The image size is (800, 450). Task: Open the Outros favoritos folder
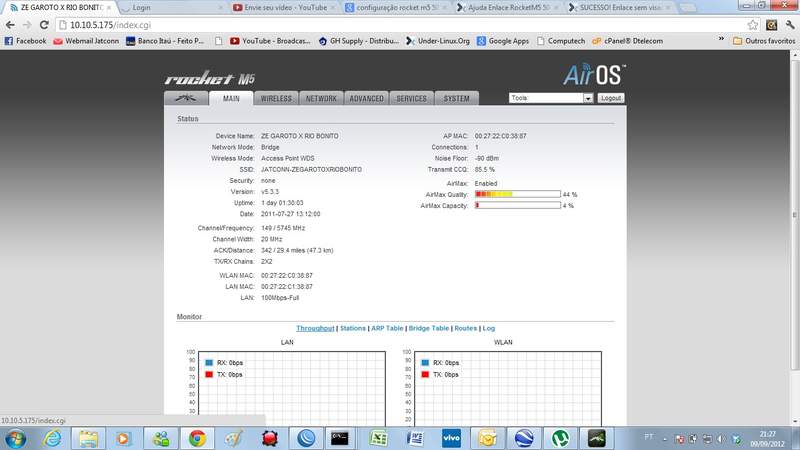pos(764,41)
